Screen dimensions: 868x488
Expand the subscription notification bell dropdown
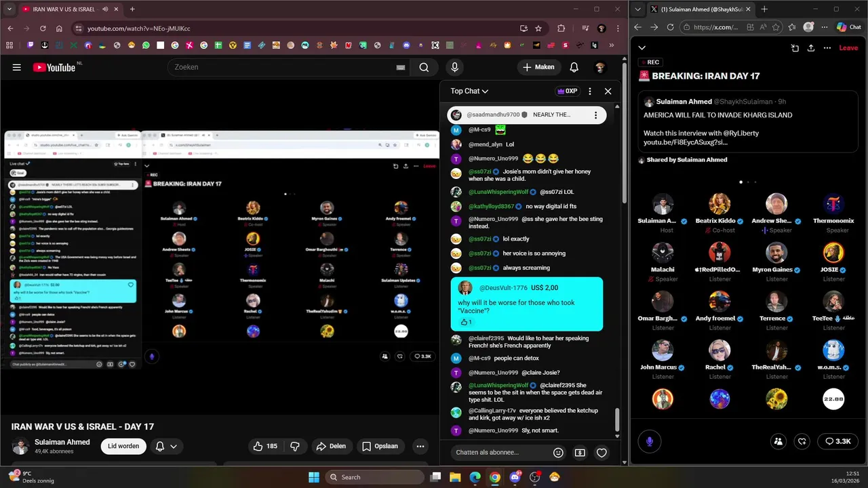click(x=166, y=446)
